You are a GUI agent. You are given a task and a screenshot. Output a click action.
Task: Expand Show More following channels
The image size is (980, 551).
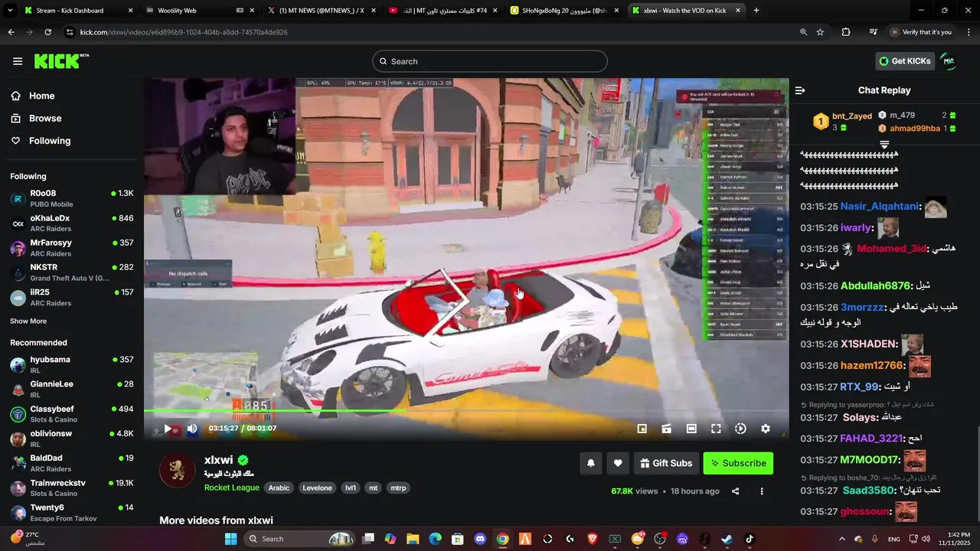(x=28, y=321)
